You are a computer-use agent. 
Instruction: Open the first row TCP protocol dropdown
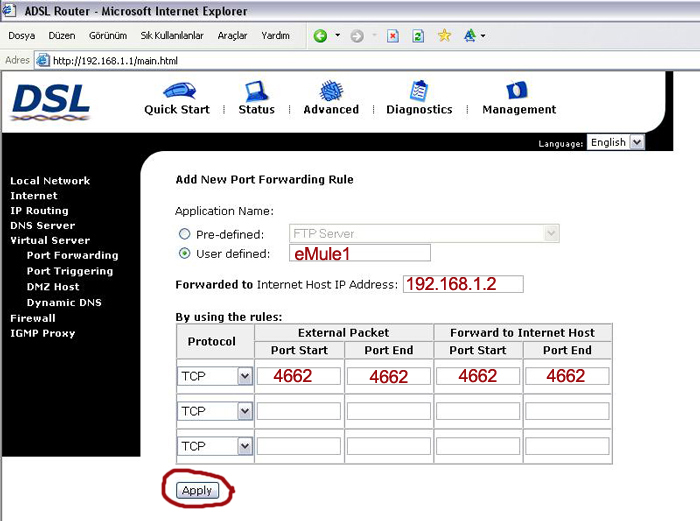click(x=215, y=376)
